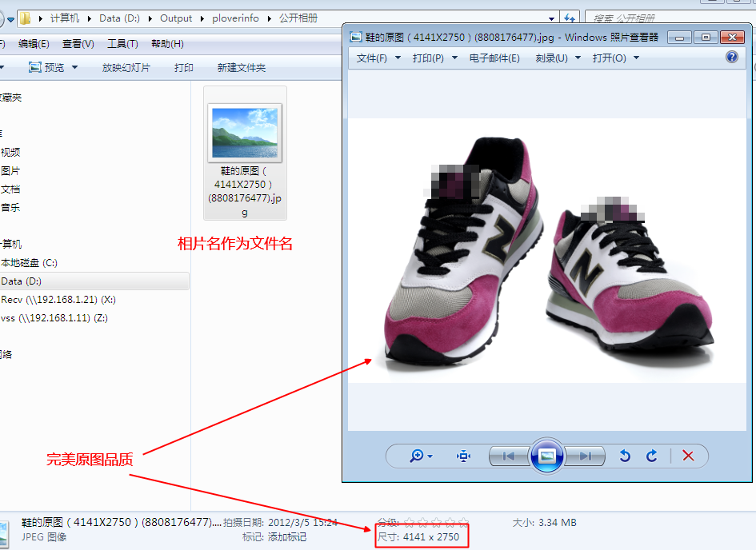
Task: Select Recv network drive (X:)
Action: click(x=58, y=300)
